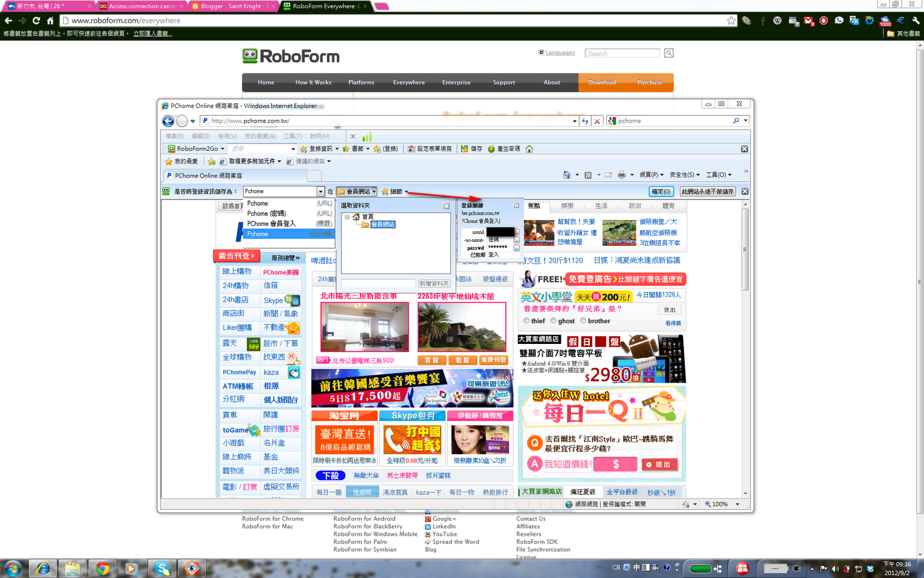Click the AdBlock stop-sign extension icon

pos(824,20)
